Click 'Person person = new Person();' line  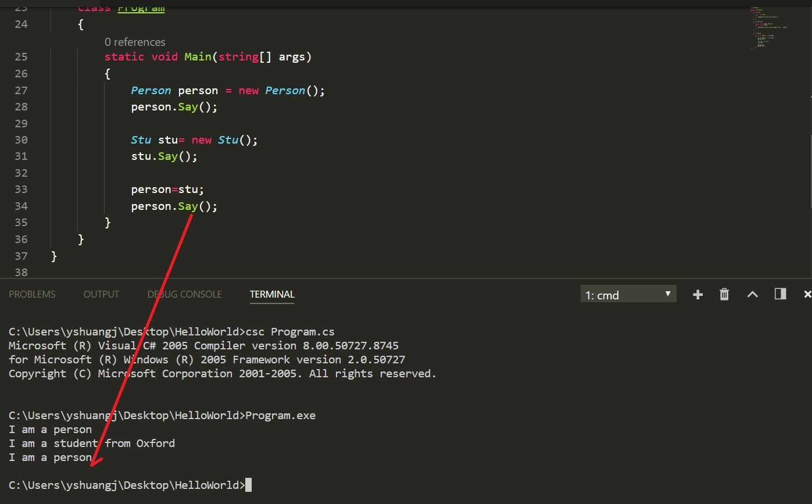click(228, 91)
